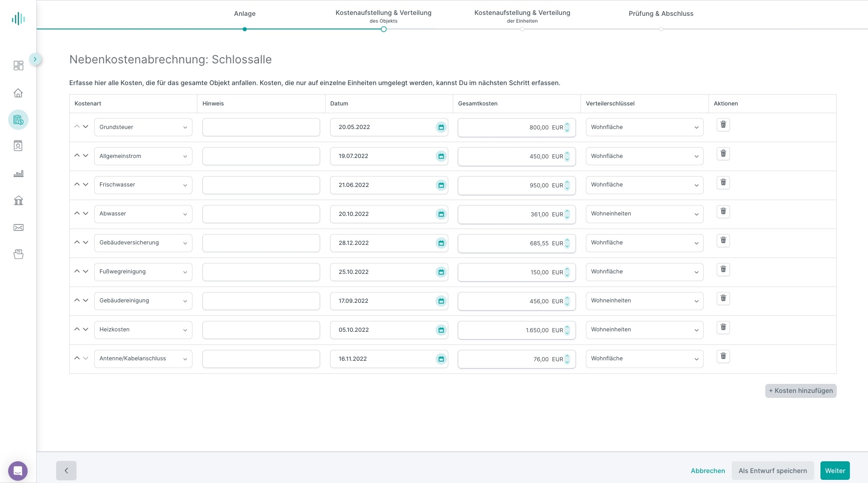The image size is (868, 483).
Task: Add a row with Kosten hinzufügen
Action: pos(801,391)
